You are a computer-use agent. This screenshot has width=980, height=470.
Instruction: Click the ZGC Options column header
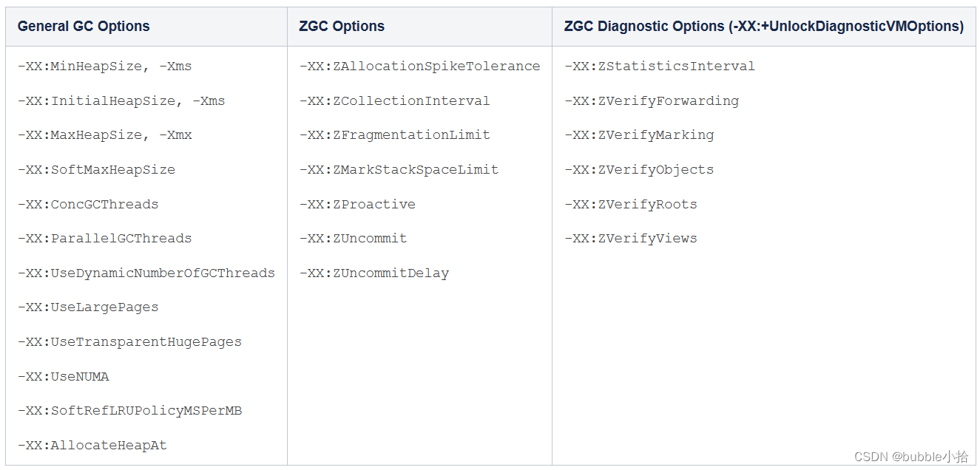pos(342,27)
